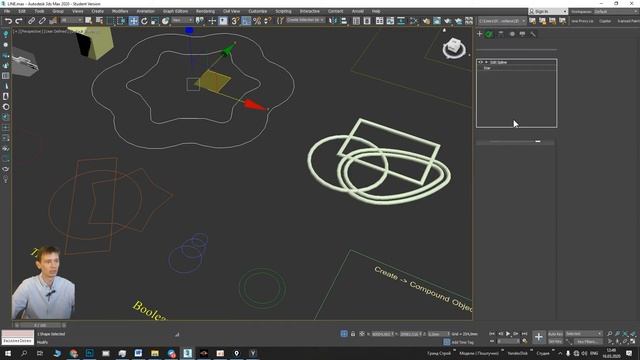Image resolution: width=640 pixels, height=360 pixels.
Task: Open the Scripting menu
Action: pos(283,11)
